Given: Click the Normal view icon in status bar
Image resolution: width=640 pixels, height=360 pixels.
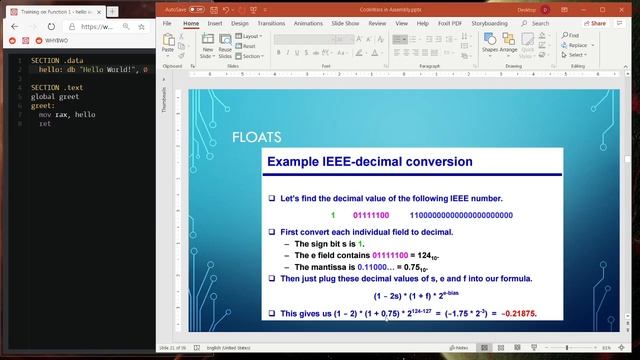Looking at the screenshot, I should coord(484,348).
